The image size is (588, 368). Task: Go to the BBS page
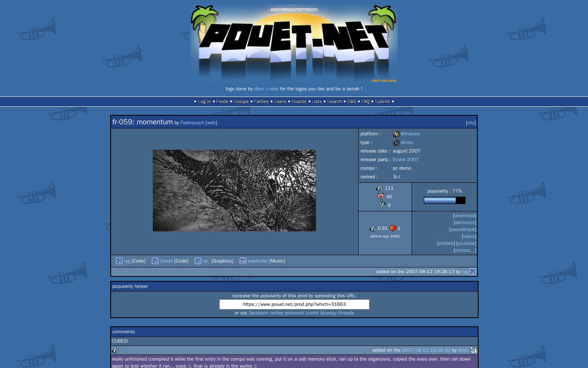pos(352,101)
